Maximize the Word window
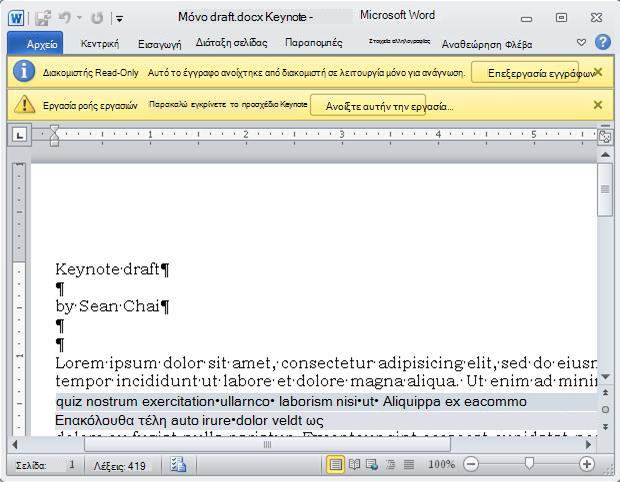The image size is (620, 482). (x=561, y=17)
